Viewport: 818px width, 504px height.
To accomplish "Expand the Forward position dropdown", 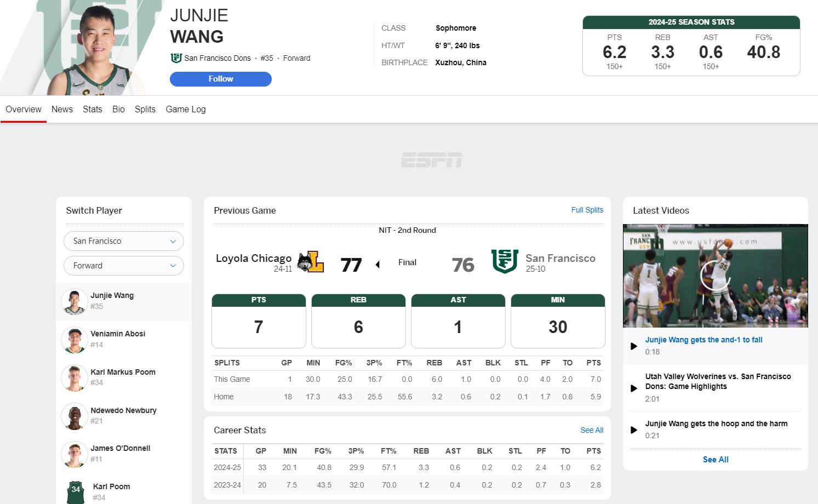I will (124, 266).
